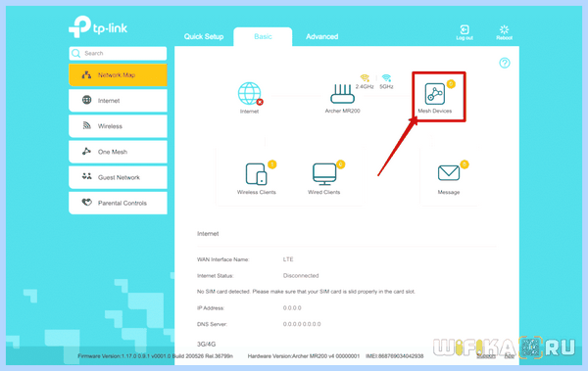Click the Firmware Version text in footer
This screenshot has width=588, height=371.
pos(155,356)
